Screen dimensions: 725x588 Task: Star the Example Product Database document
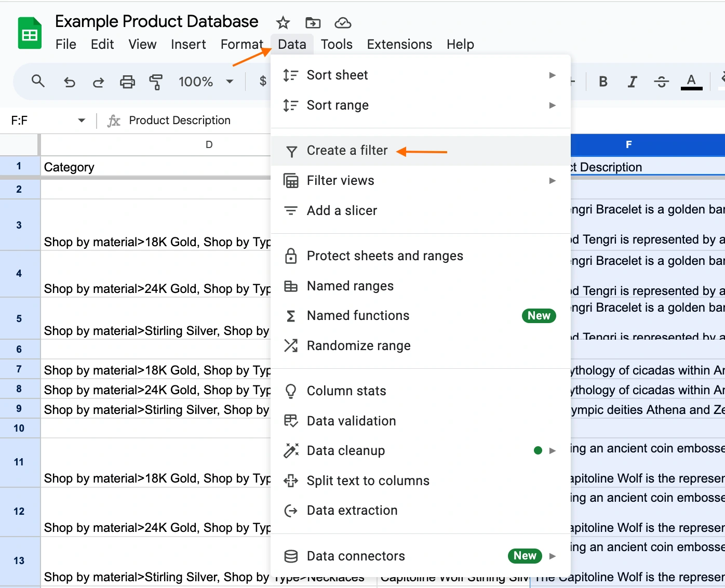pyautogui.click(x=283, y=23)
